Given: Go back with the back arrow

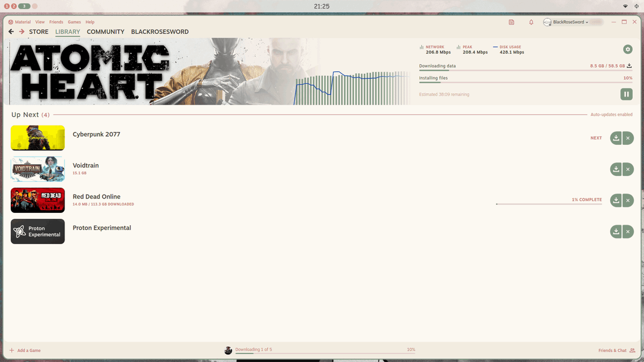Looking at the screenshot, I should [11, 32].
